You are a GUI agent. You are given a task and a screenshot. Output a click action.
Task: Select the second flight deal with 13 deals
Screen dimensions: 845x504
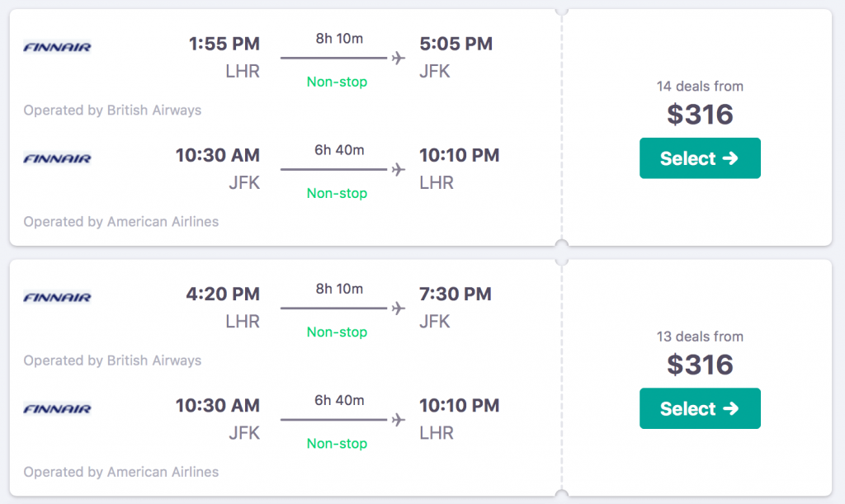(x=700, y=408)
